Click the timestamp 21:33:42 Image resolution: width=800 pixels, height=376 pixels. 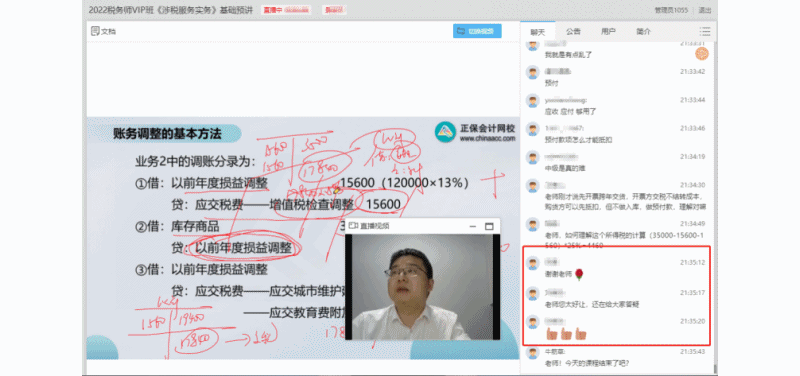tap(692, 71)
